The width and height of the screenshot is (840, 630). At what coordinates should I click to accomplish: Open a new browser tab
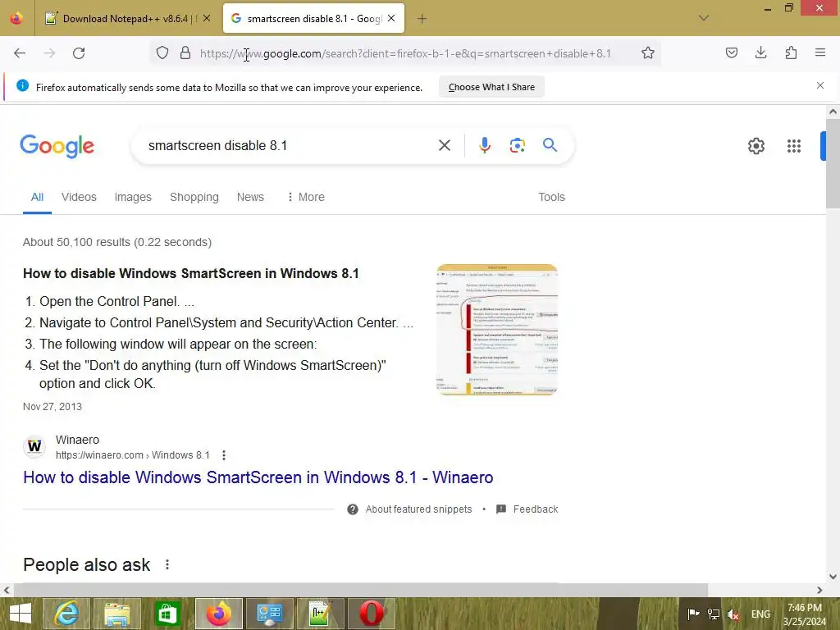[x=422, y=19]
